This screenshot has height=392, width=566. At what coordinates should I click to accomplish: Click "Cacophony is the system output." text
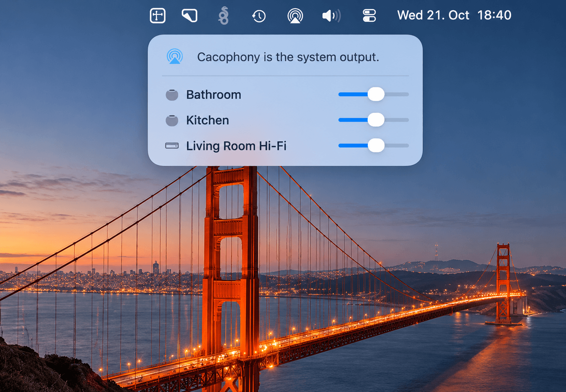(x=288, y=57)
